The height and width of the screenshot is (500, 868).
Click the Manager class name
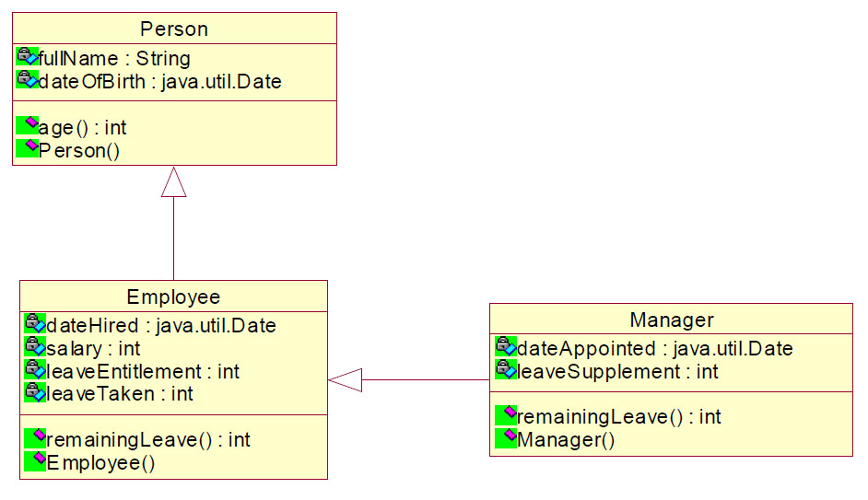tap(672, 320)
